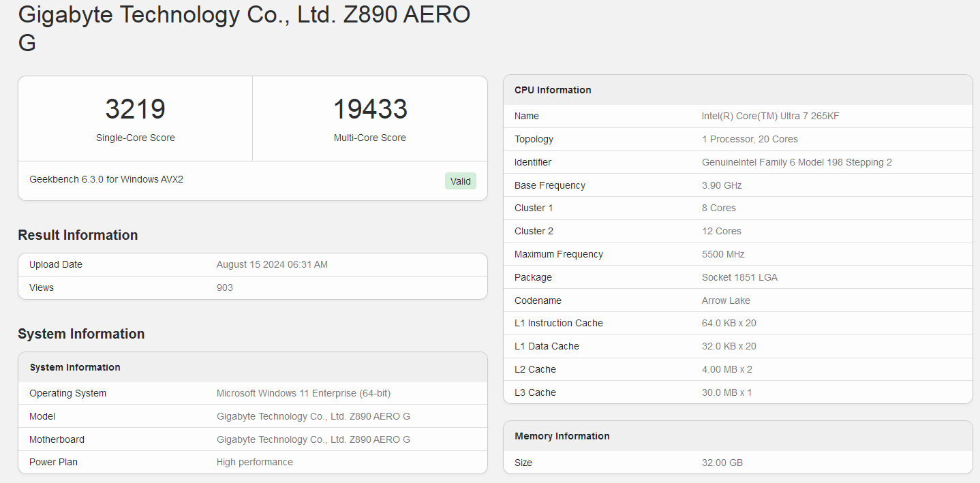Select "Microsoft Windows 11 Enterprise (64-bit)" value

point(303,393)
